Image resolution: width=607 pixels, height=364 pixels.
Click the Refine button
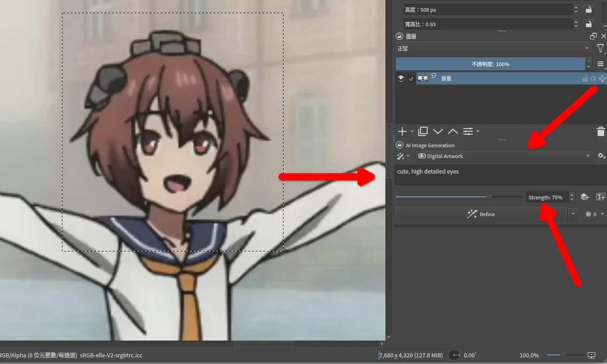point(481,214)
